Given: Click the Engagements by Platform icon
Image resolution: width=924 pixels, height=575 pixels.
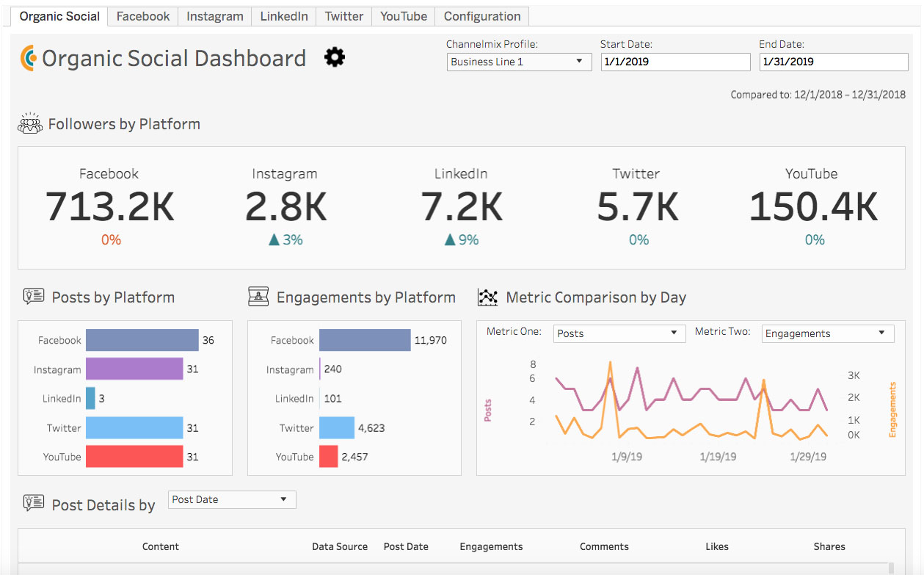Looking at the screenshot, I should (x=258, y=297).
